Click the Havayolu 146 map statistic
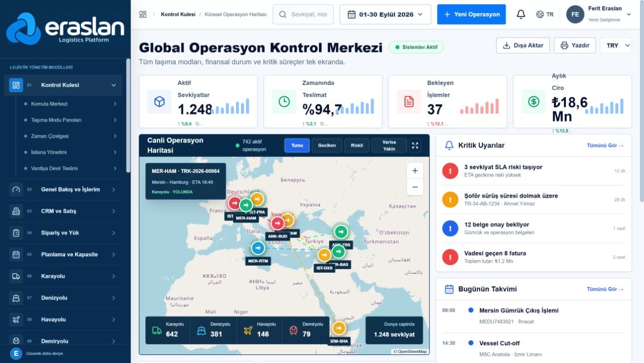The width and height of the screenshot is (644, 363). tap(259, 330)
